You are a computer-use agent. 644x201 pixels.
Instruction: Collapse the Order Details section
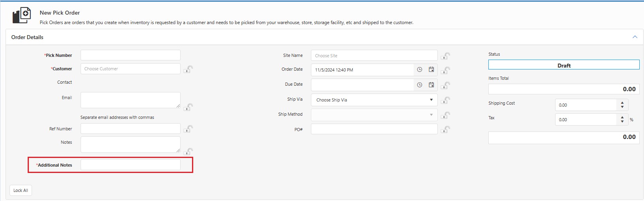click(x=635, y=37)
